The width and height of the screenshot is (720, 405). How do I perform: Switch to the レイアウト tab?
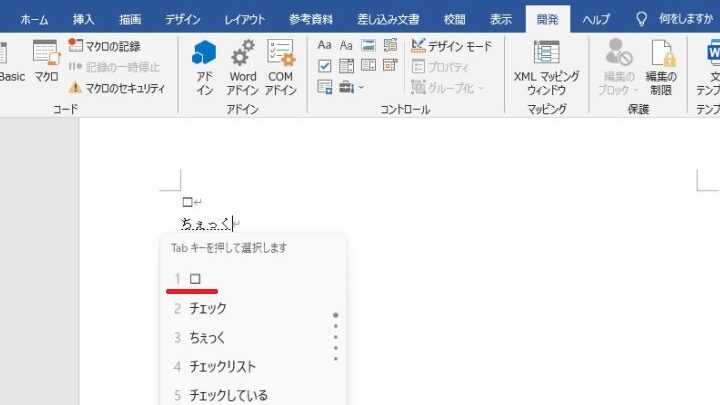[245, 19]
